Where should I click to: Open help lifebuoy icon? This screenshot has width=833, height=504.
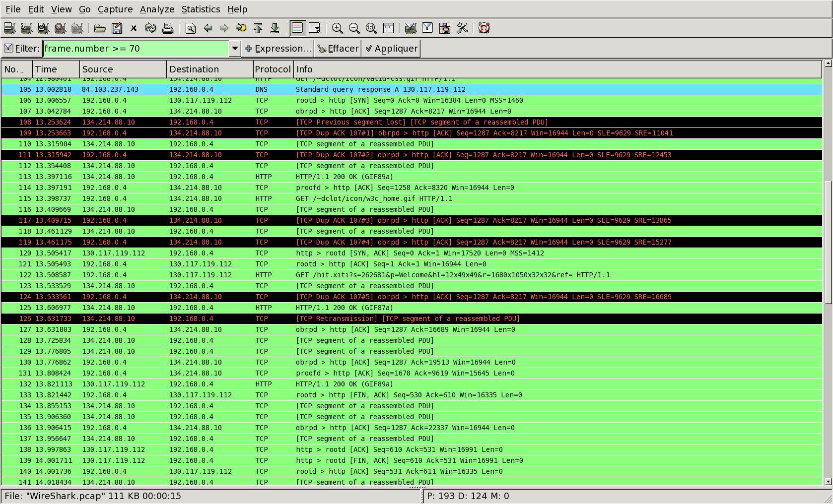click(485, 28)
